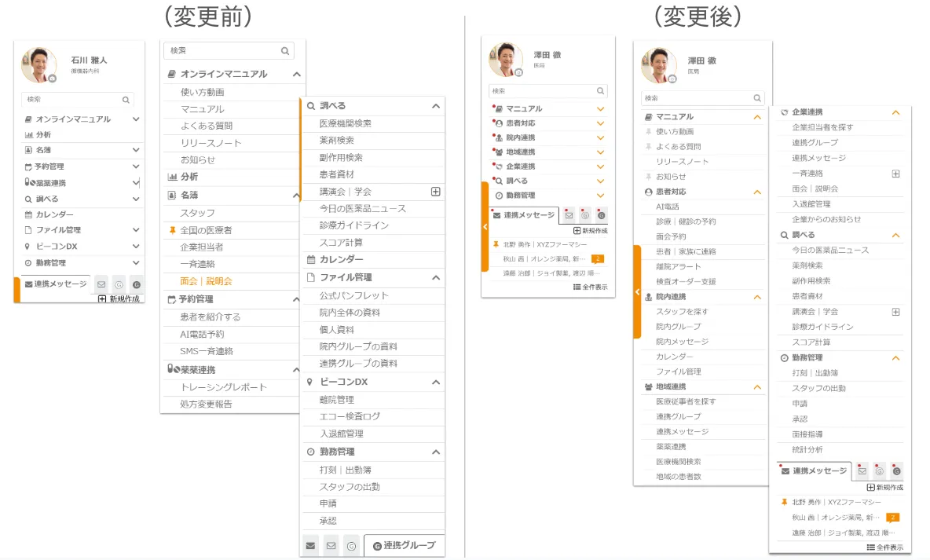The height and width of the screenshot is (560, 930).
Task: Collapse the expanded 地域連携 section
Action: [757, 387]
